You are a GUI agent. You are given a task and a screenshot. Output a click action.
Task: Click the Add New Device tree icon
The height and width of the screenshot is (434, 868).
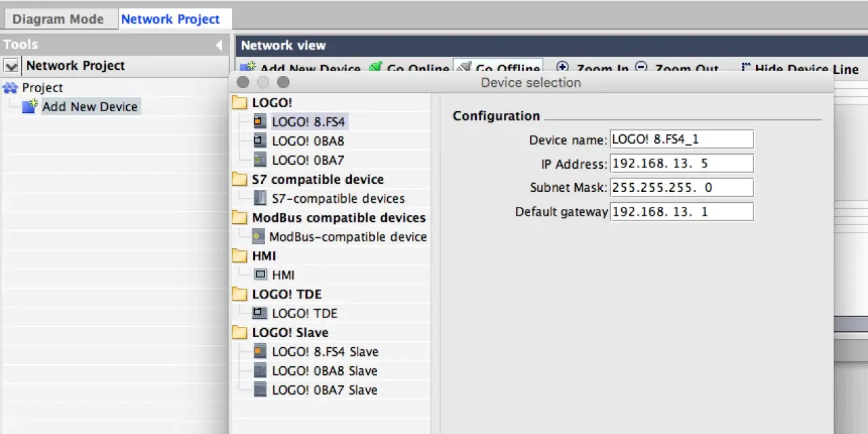30,106
